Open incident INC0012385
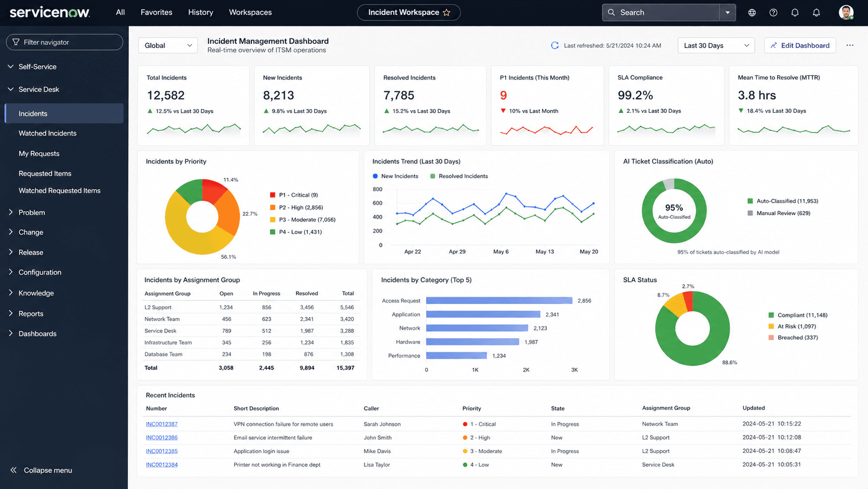Screen dimensions: 868x489 tap(161, 451)
